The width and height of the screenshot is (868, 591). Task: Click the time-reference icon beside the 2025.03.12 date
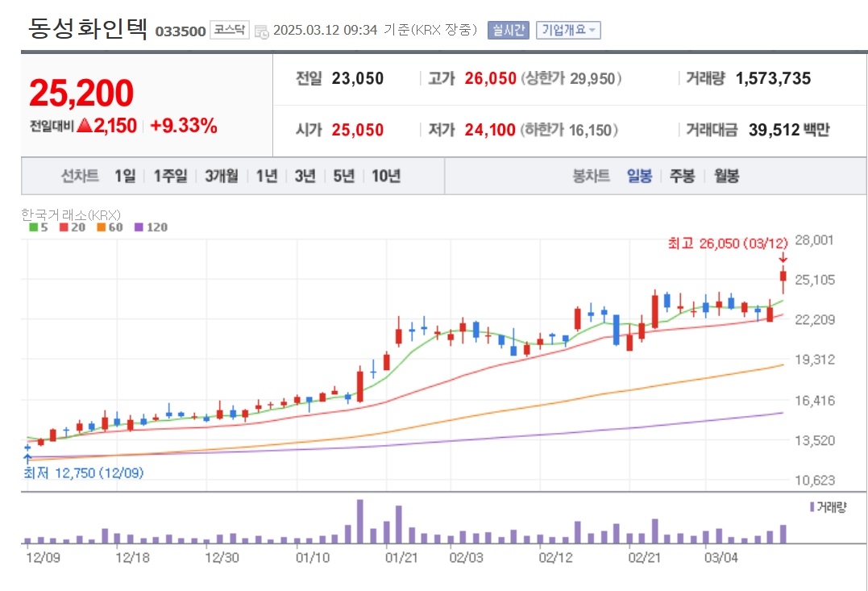click(x=262, y=31)
